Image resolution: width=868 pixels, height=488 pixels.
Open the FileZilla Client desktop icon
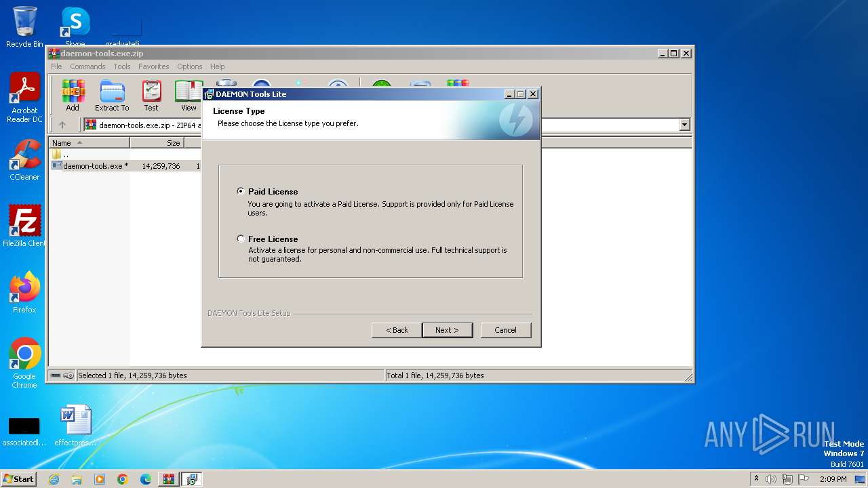click(24, 226)
